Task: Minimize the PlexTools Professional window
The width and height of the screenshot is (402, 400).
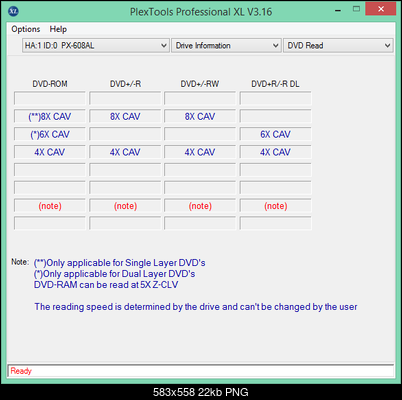Action: click(x=338, y=10)
